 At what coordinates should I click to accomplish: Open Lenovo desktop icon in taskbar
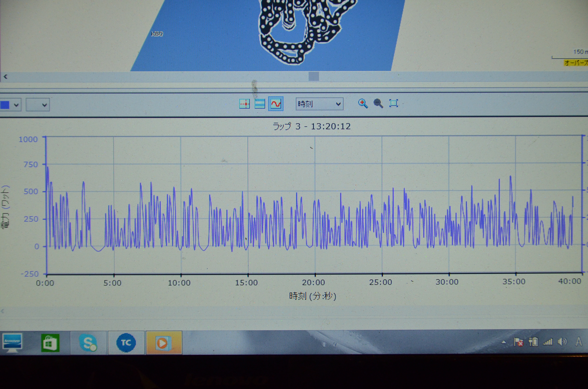coord(12,343)
